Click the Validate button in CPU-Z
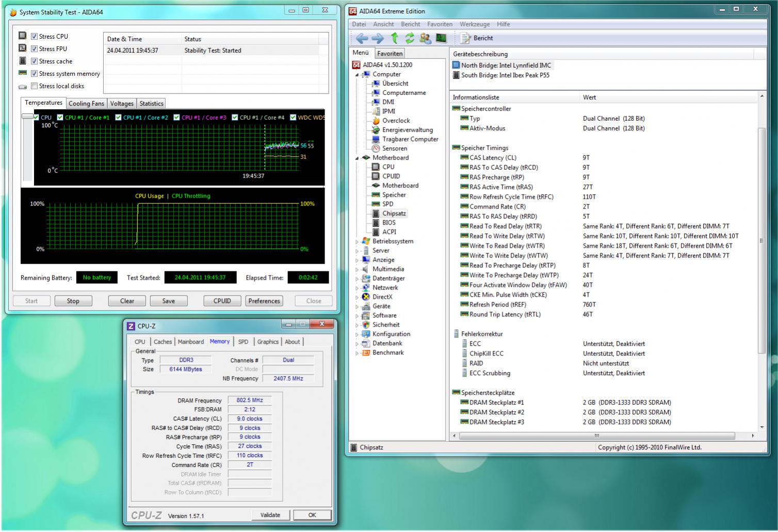The width and height of the screenshot is (778, 532). (270, 515)
